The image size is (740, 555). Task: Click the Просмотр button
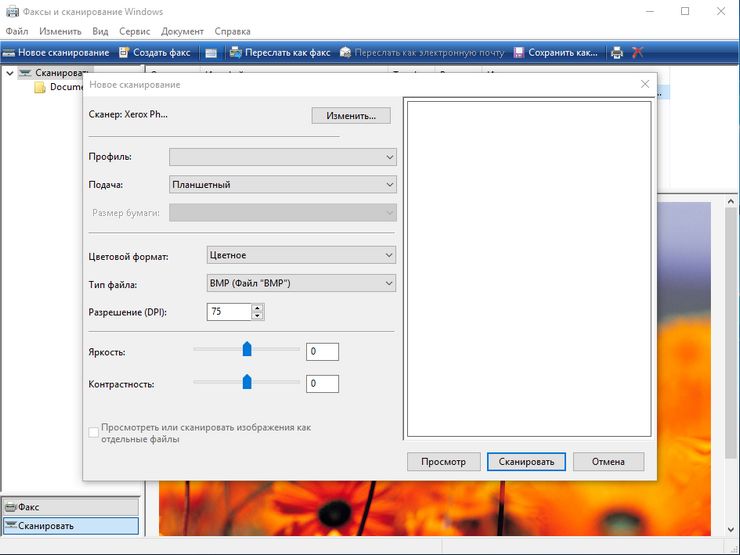[444, 462]
